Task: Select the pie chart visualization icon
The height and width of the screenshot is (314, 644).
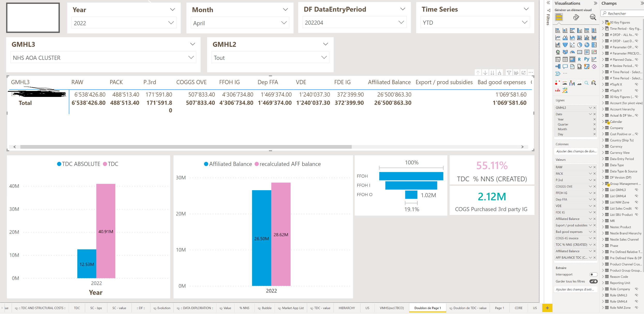Action: click(x=580, y=45)
